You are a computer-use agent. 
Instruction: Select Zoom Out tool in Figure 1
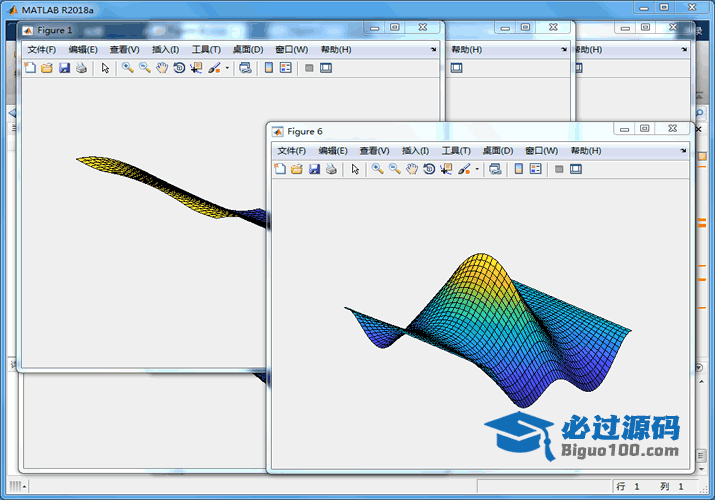click(x=145, y=68)
